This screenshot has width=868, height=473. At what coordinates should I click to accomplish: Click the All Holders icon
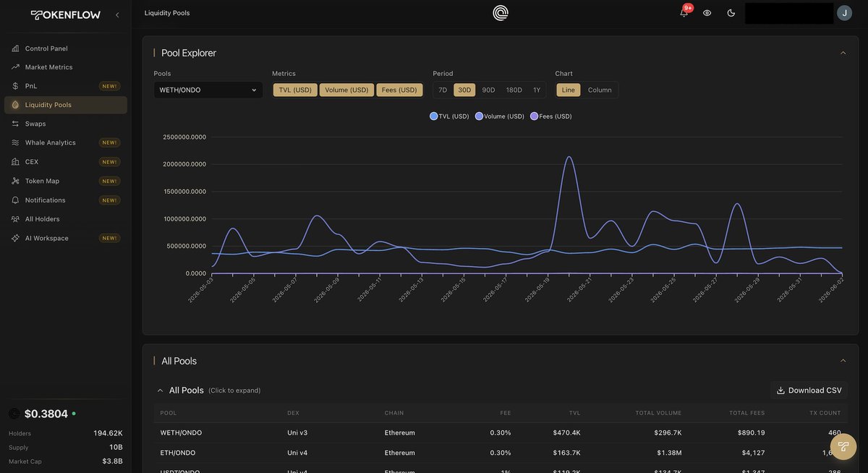(15, 219)
